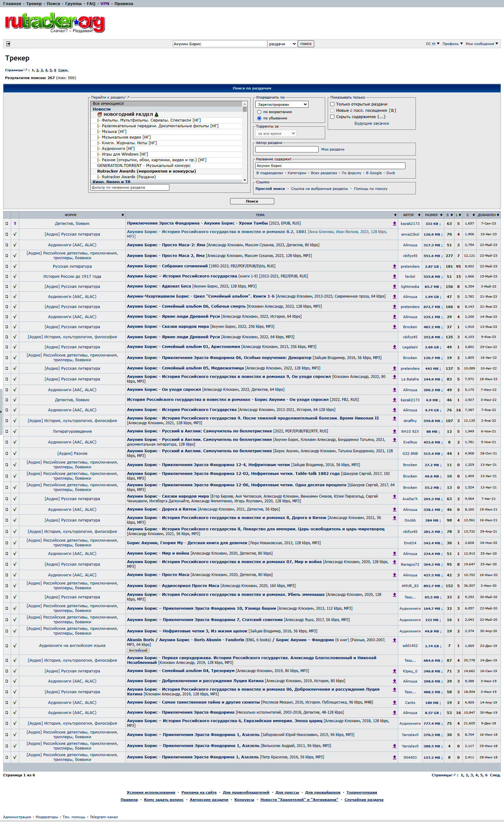Screen dimensions: 504x822
Task: Click the Автор раздачи input field
Action: point(287,150)
